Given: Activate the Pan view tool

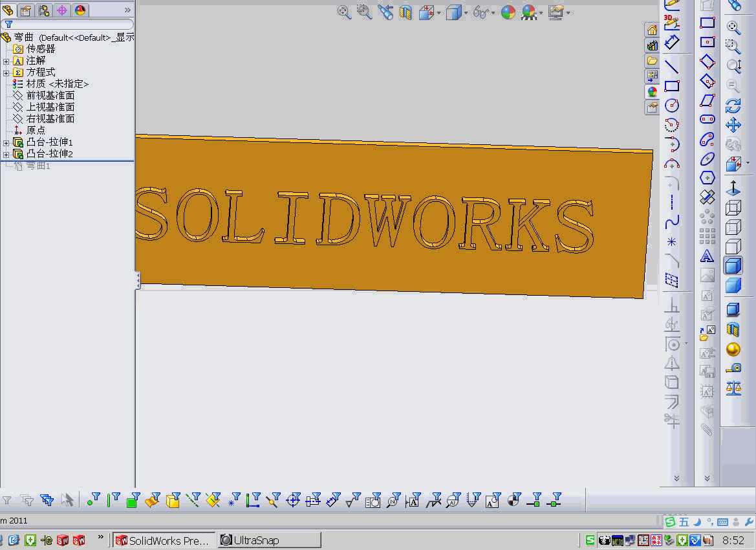Looking at the screenshot, I should (x=733, y=125).
